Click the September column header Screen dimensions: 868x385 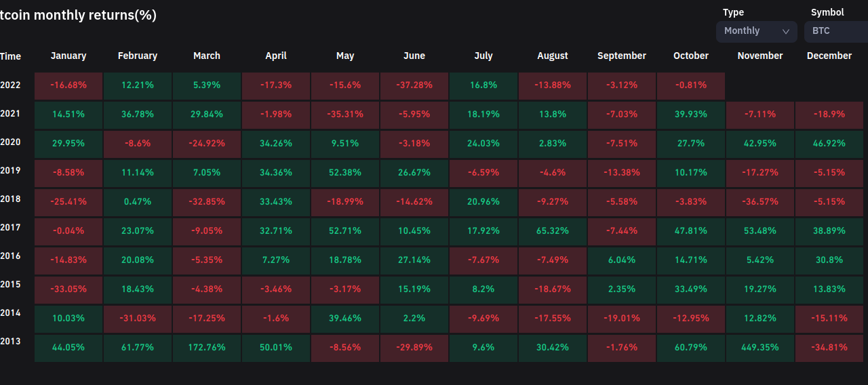(x=622, y=56)
